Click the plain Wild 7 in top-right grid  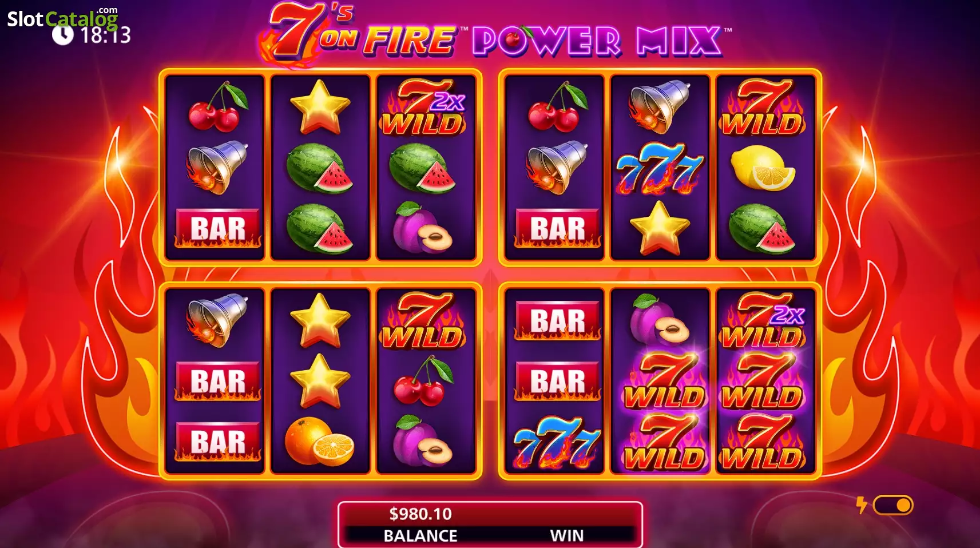[x=763, y=107]
